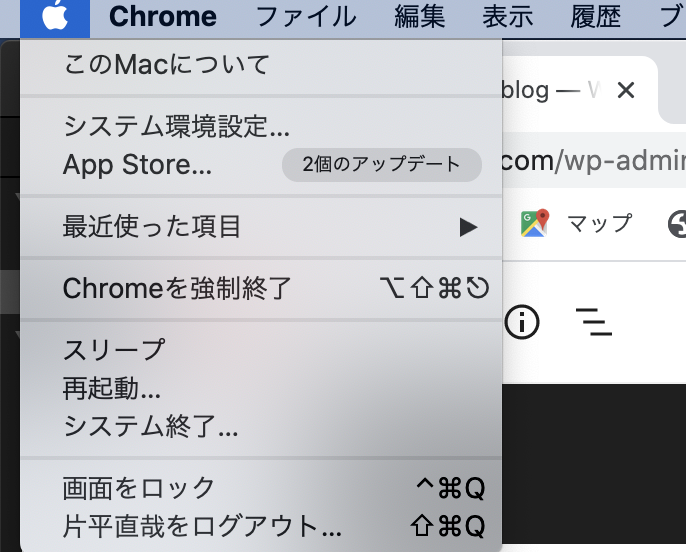Image resolution: width=686 pixels, height=552 pixels.
Task: Open the ファイル menu
Action: point(305,17)
